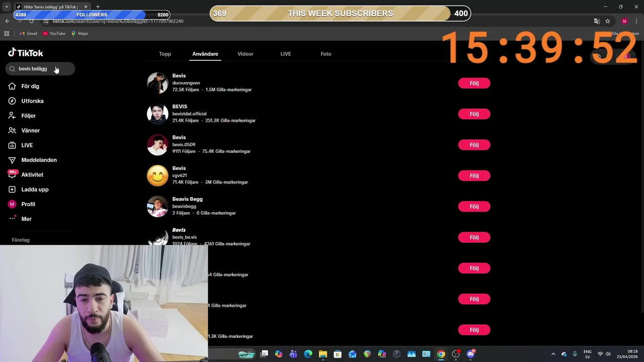Open LIVE in the left sidebar
The height and width of the screenshot is (362, 644).
coord(21,145)
